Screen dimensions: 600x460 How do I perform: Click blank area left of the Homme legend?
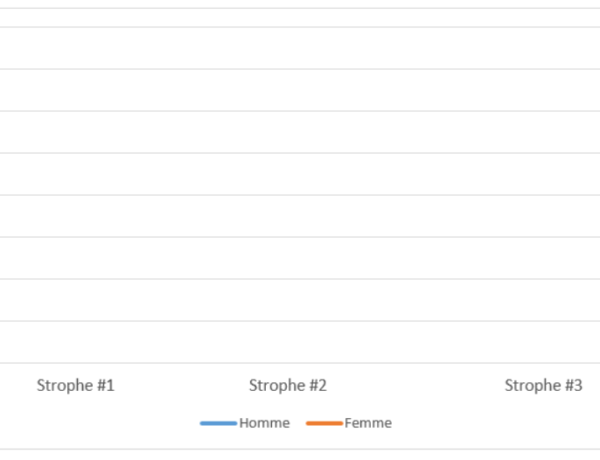click(120, 423)
